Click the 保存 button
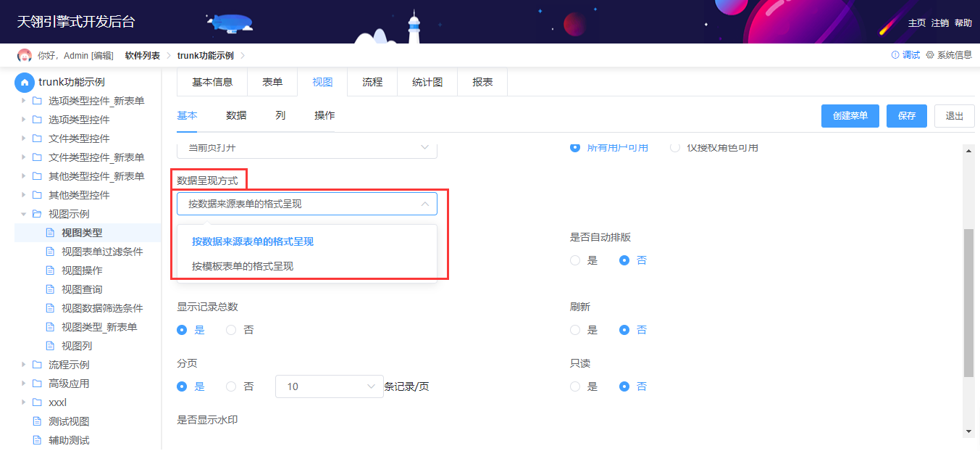 [907, 116]
